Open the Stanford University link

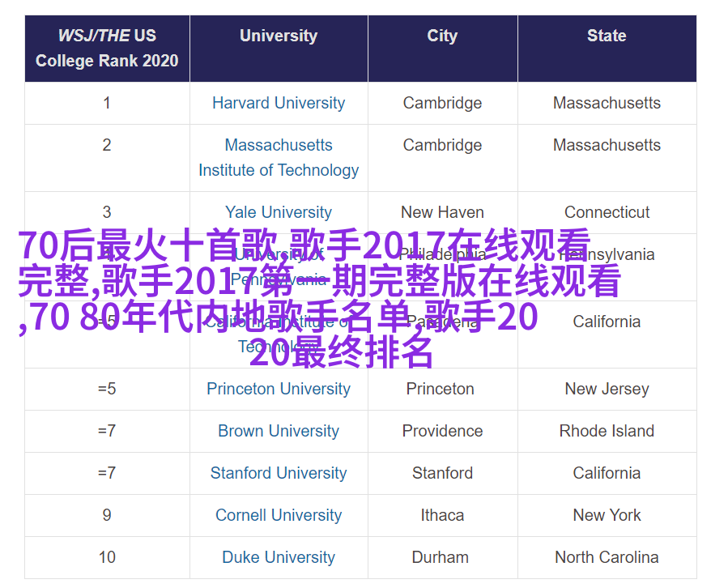pos(279,473)
